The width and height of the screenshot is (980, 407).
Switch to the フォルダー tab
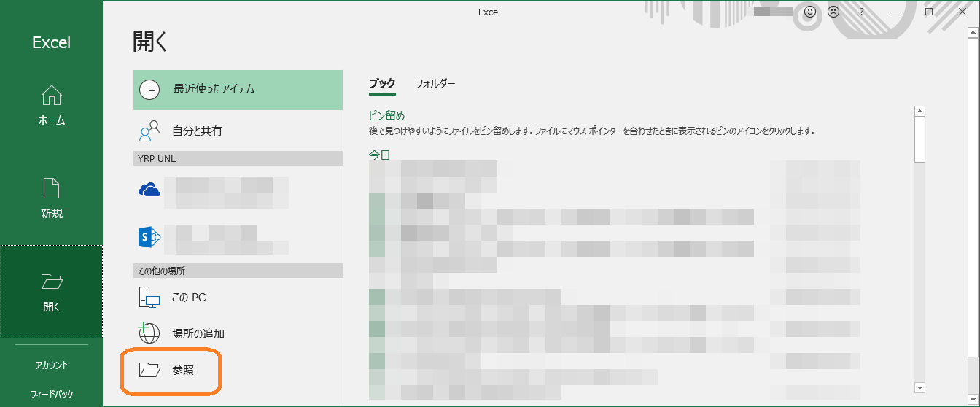coord(435,84)
